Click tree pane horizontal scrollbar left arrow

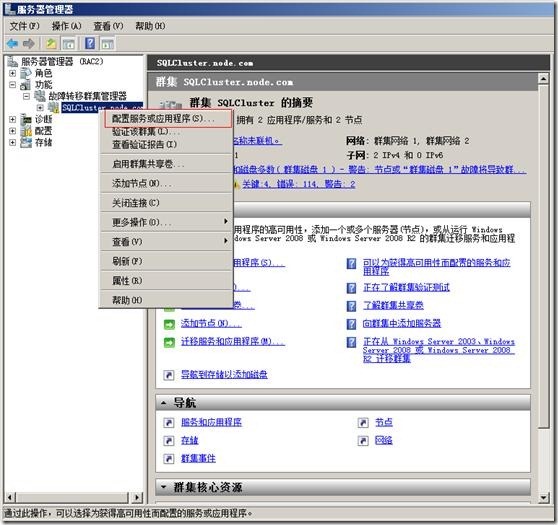tap(10, 497)
